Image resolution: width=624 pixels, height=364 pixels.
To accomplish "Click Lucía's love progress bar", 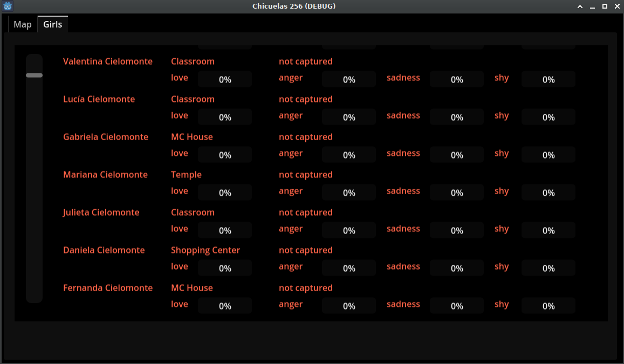I will point(225,117).
